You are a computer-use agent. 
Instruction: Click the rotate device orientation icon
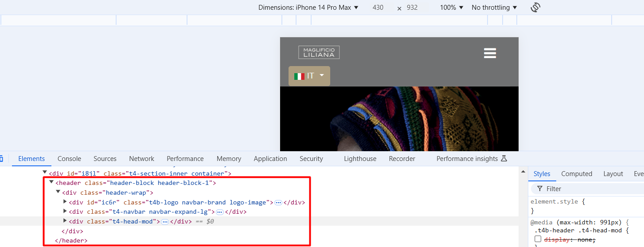(x=535, y=8)
